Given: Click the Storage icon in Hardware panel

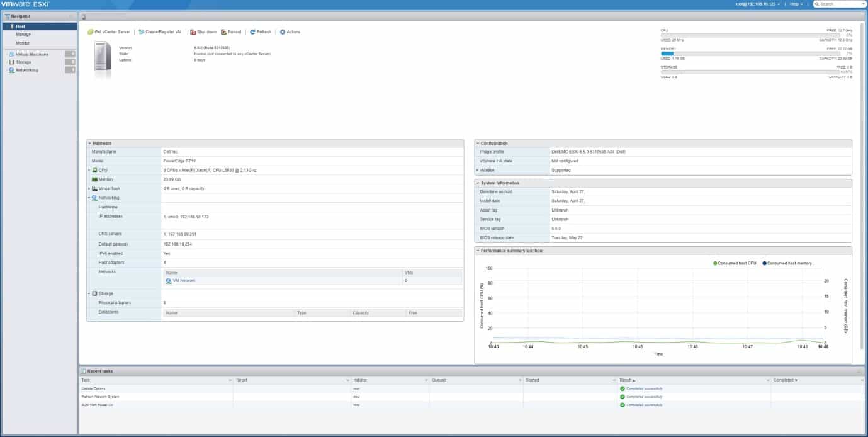Looking at the screenshot, I should pos(94,293).
